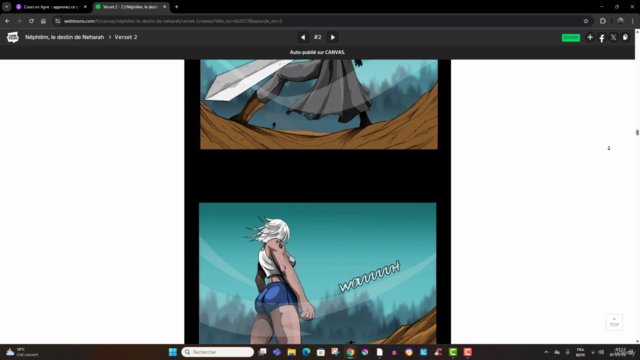Viewport: 640px width, 360px height.
Task: Share episode on Facebook
Action: pyautogui.click(x=602, y=38)
